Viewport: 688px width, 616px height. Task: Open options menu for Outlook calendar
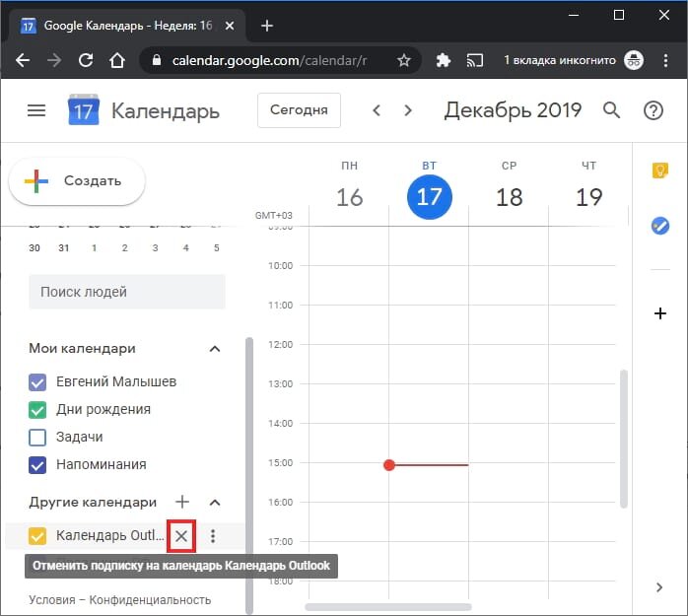point(213,536)
